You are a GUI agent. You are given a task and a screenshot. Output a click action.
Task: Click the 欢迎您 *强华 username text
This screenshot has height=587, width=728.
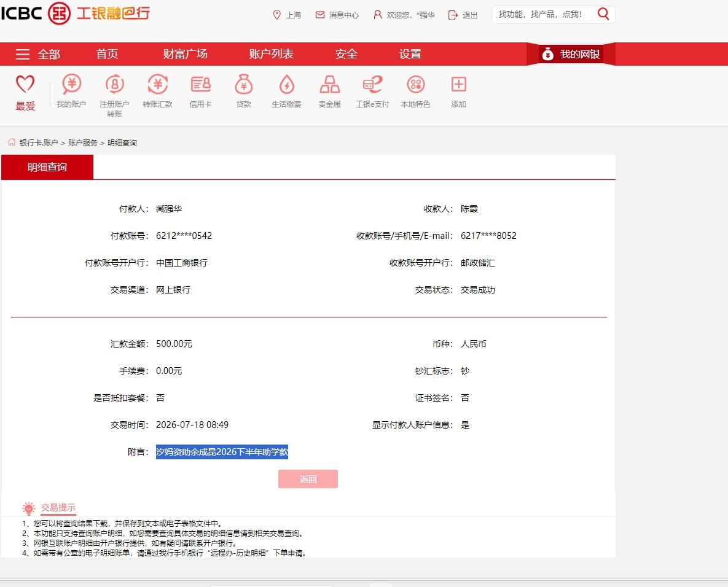point(410,15)
